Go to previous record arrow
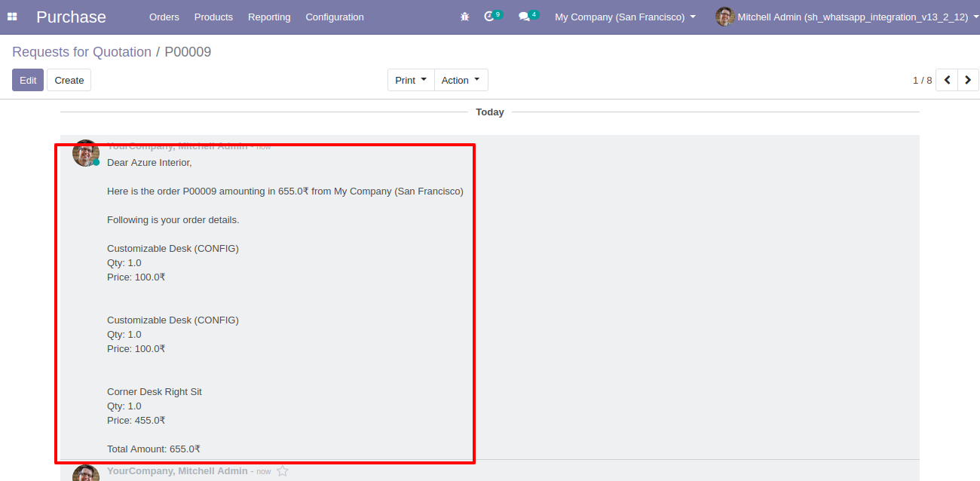Screen dimensions: 980x481 click(x=947, y=80)
